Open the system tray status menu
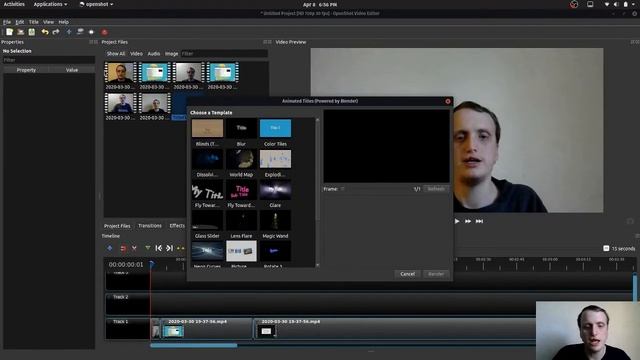The height and width of the screenshot is (360, 640). pyautogui.click(x=620, y=4)
